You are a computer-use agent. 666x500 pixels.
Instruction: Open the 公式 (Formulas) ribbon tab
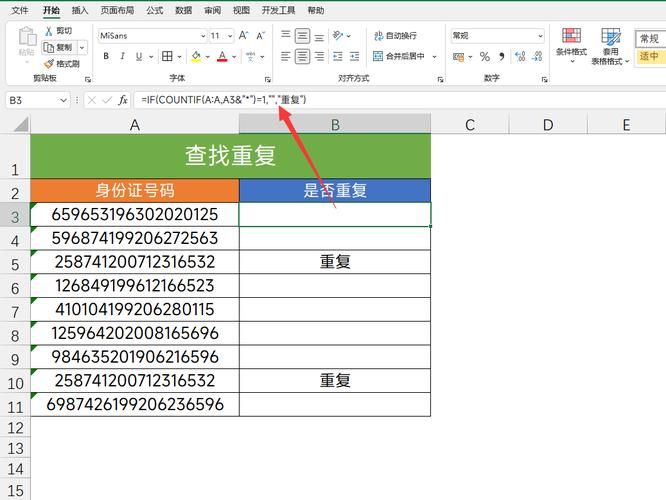pos(154,10)
